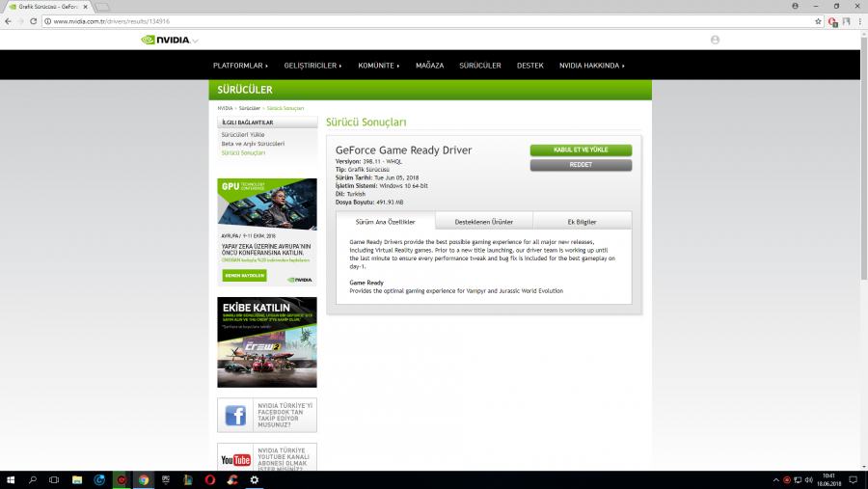Open a new tab next to Grafik Sürücüsü tab
This screenshot has height=489, width=868.
click(x=102, y=7)
